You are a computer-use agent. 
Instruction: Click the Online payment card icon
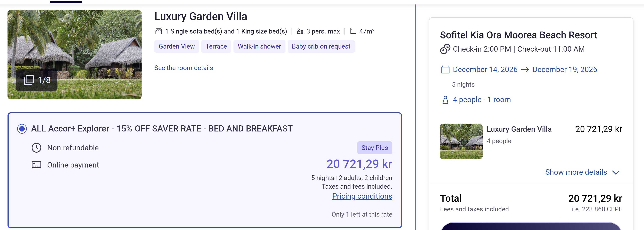click(36, 165)
